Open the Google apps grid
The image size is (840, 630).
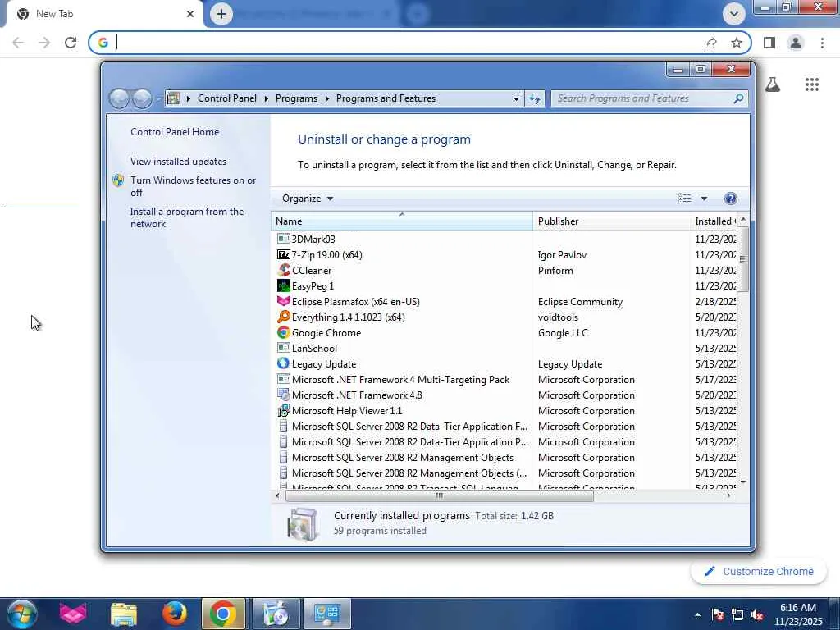tap(811, 84)
